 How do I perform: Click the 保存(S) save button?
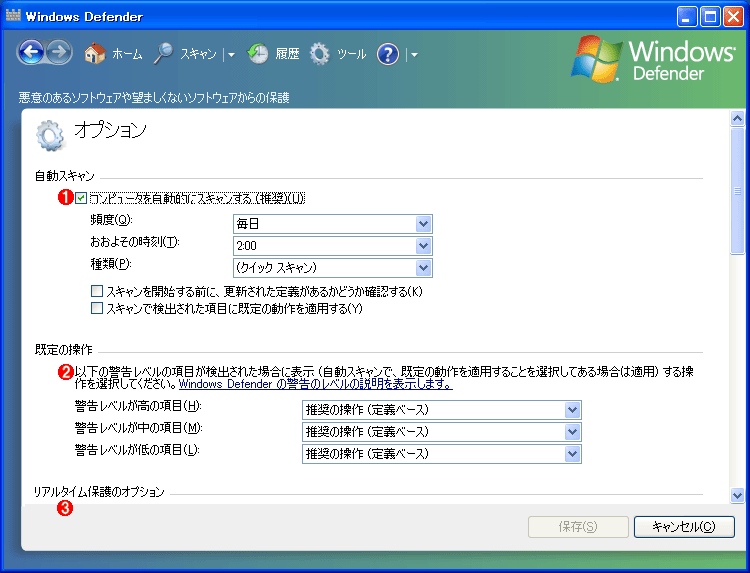pos(578,527)
